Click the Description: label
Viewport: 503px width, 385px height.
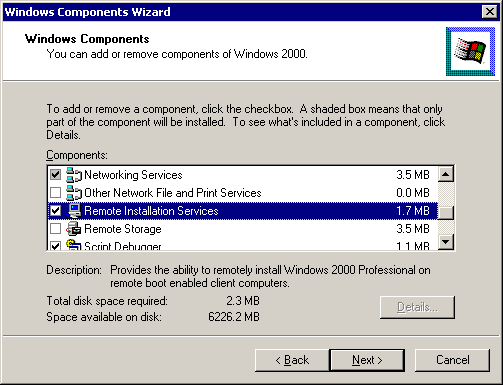point(74,270)
